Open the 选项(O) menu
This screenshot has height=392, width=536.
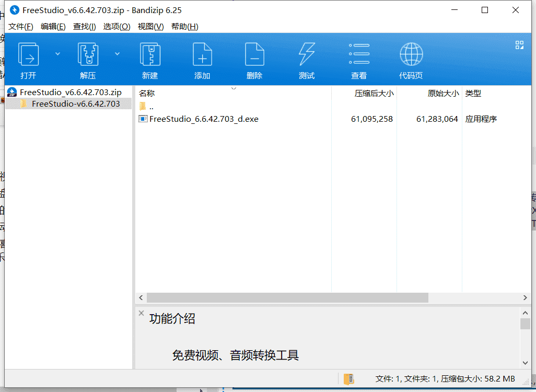tap(117, 26)
